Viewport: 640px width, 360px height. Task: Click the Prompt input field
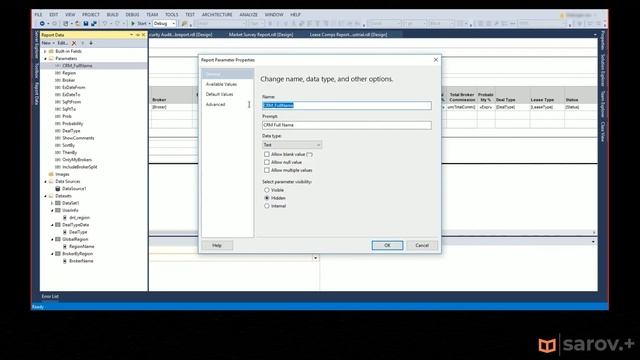[x=347, y=125]
